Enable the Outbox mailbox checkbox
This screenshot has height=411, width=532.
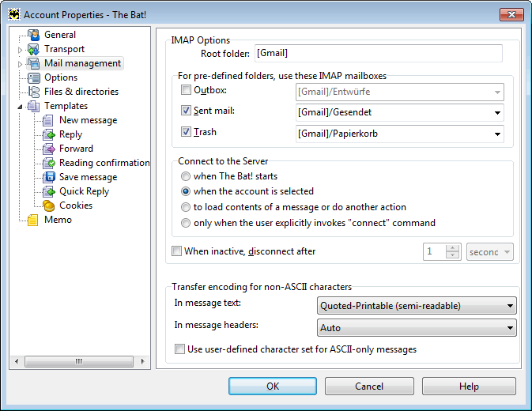pos(186,90)
